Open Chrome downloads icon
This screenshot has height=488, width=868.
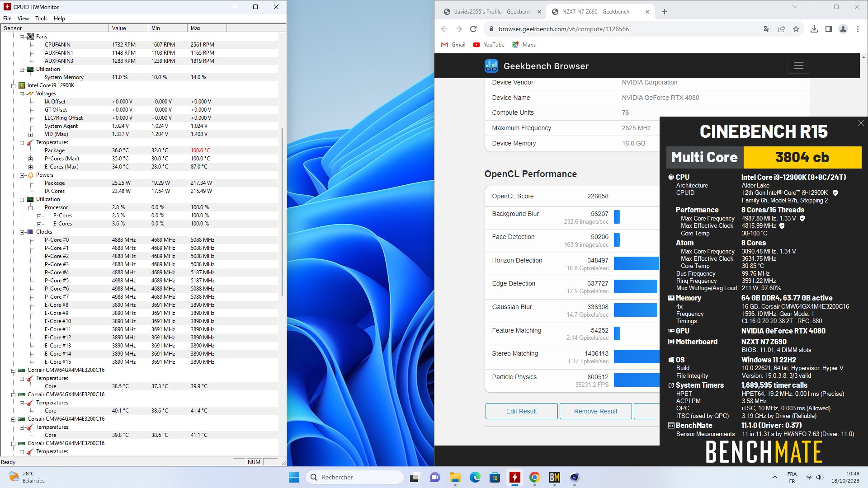814,29
